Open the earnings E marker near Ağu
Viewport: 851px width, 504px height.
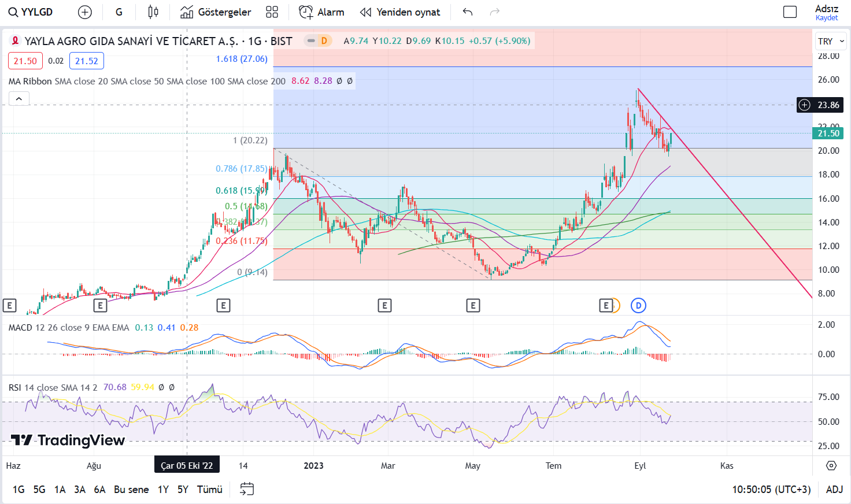[x=100, y=306]
